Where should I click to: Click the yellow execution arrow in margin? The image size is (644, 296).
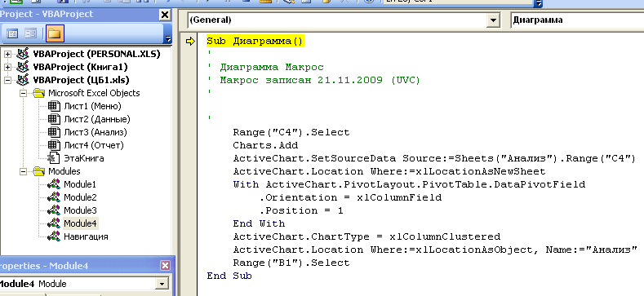(x=190, y=41)
